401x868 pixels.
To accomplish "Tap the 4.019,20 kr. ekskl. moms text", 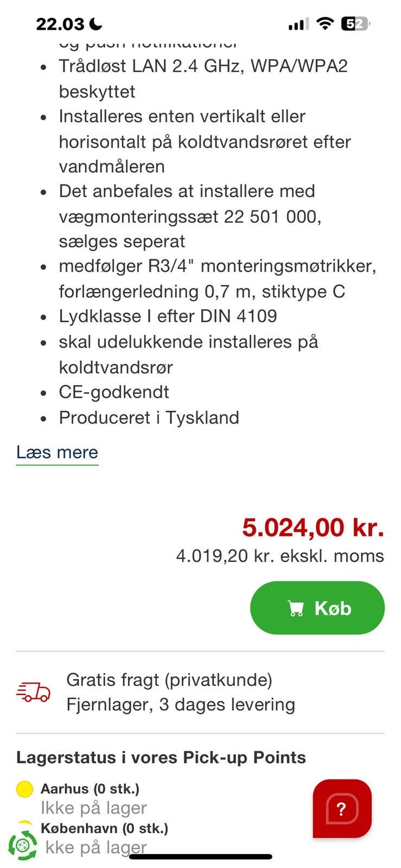I will point(279,556).
